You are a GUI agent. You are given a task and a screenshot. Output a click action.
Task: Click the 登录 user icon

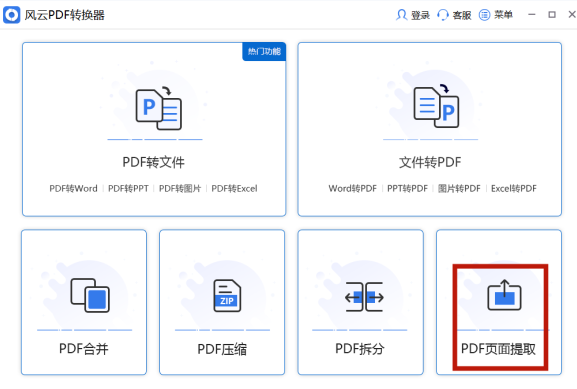(401, 15)
